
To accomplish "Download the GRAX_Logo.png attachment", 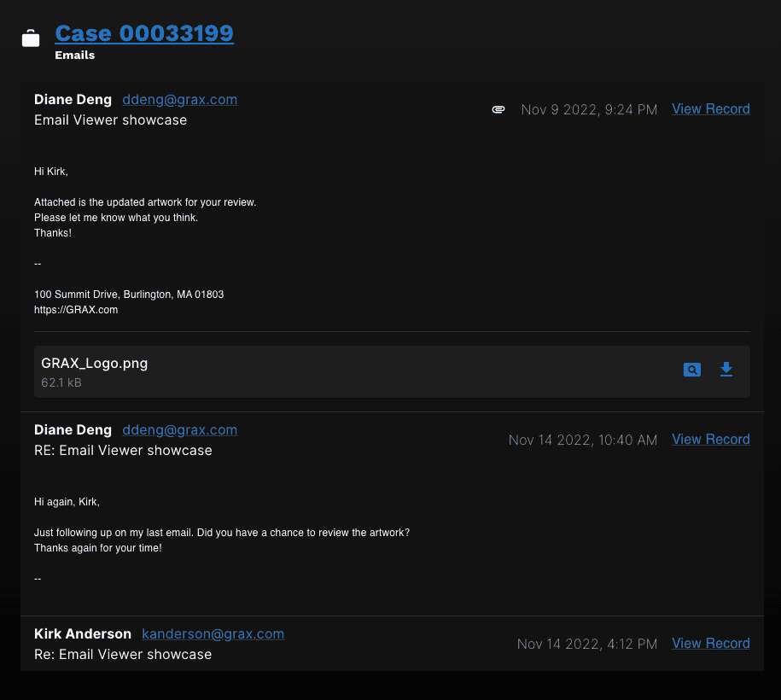I will pos(726,370).
